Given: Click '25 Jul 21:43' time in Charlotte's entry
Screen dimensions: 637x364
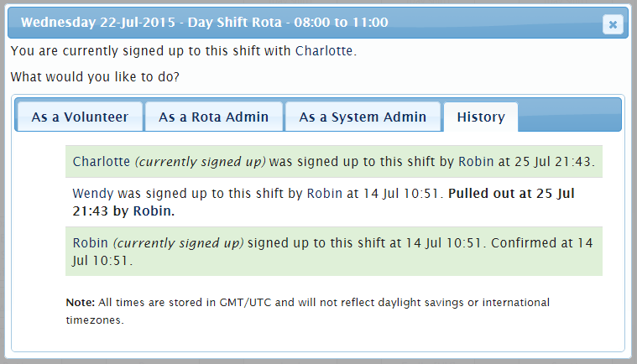Looking at the screenshot, I should (552, 162).
